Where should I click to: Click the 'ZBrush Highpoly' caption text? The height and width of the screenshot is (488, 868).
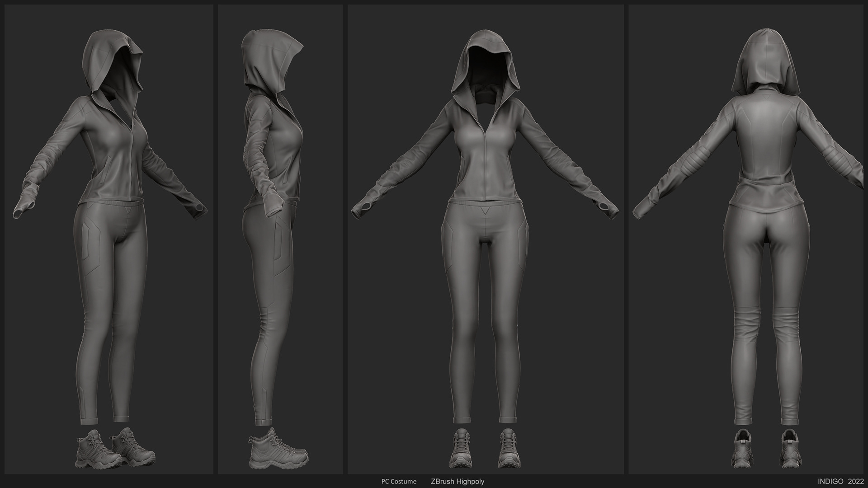(458, 482)
